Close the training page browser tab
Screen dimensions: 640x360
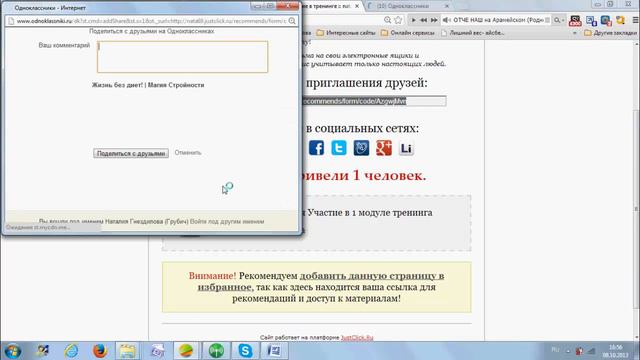357,6
